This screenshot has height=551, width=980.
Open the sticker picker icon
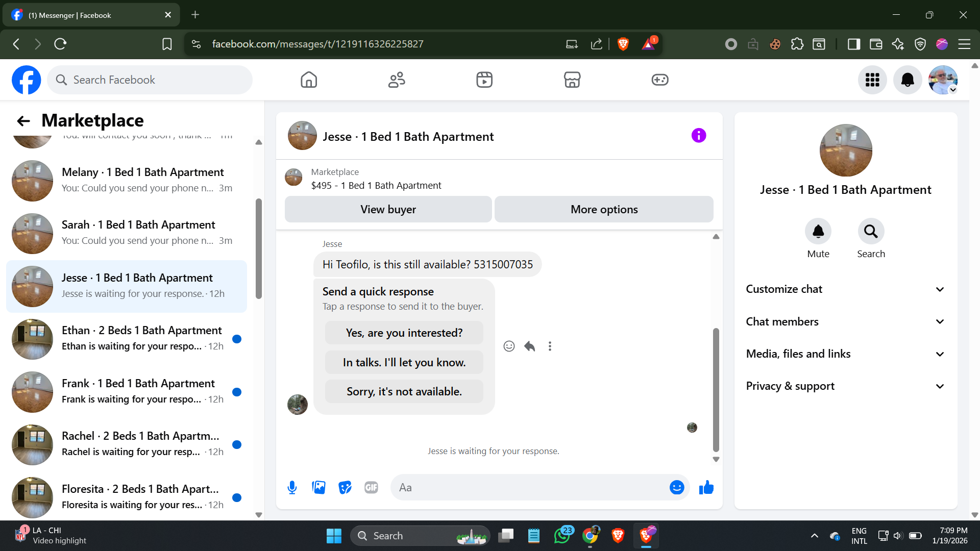point(345,488)
